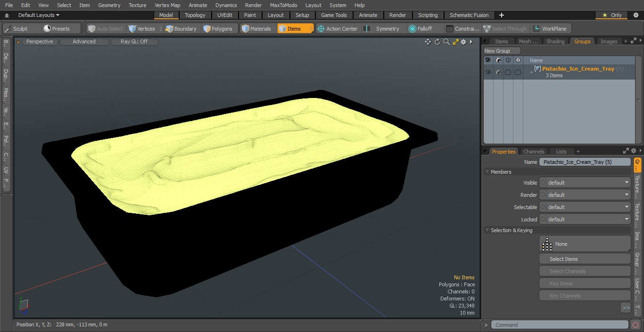Toggle the first cube checkbox for Pistachio group

[x=508, y=72]
